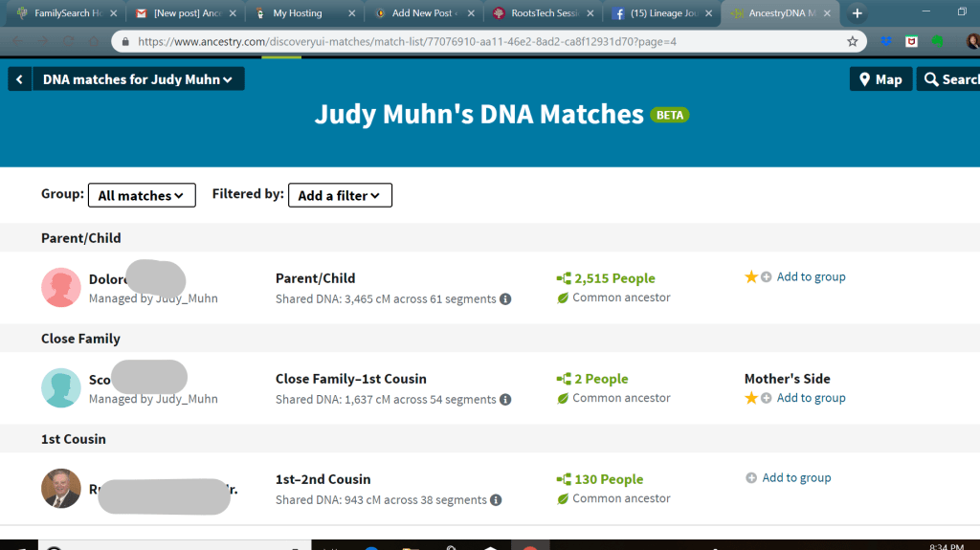The image size is (980, 550).
Task: Click the info icon beside 3,465 cM shared DNA
Action: [505, 299]
